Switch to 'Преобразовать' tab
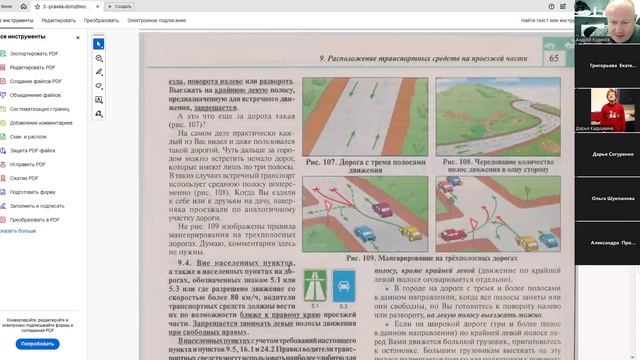Viewport: 640px width, 360px height. pyautogui.click(x=101, y=20)
